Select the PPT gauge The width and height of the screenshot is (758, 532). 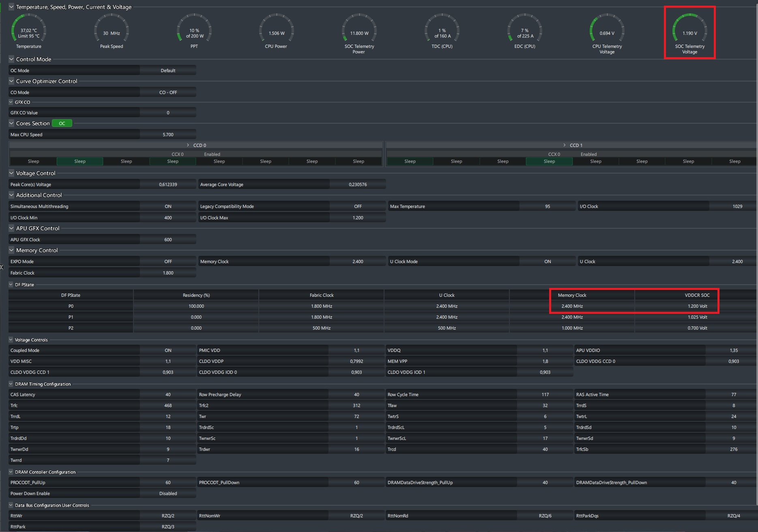[x=194, y=31]
